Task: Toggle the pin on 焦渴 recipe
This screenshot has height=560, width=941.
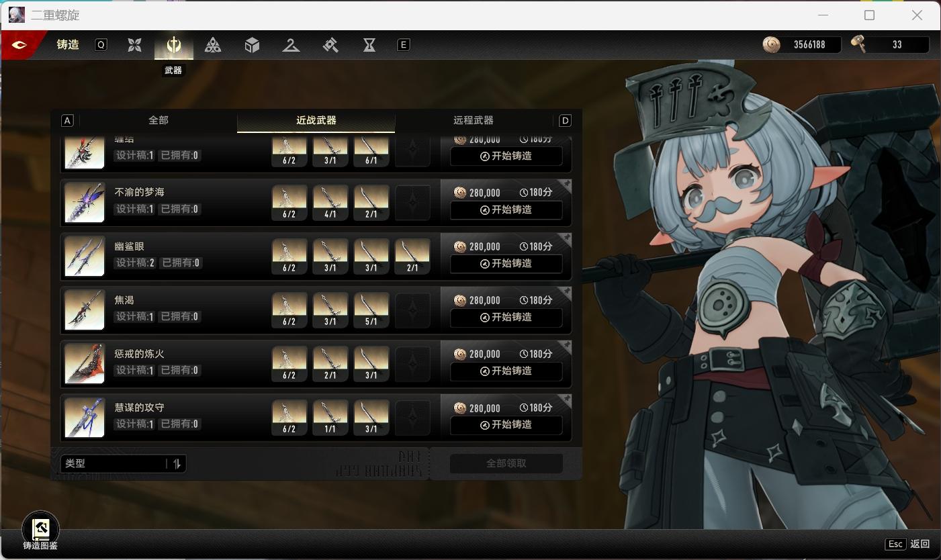Action: [566, 292]
